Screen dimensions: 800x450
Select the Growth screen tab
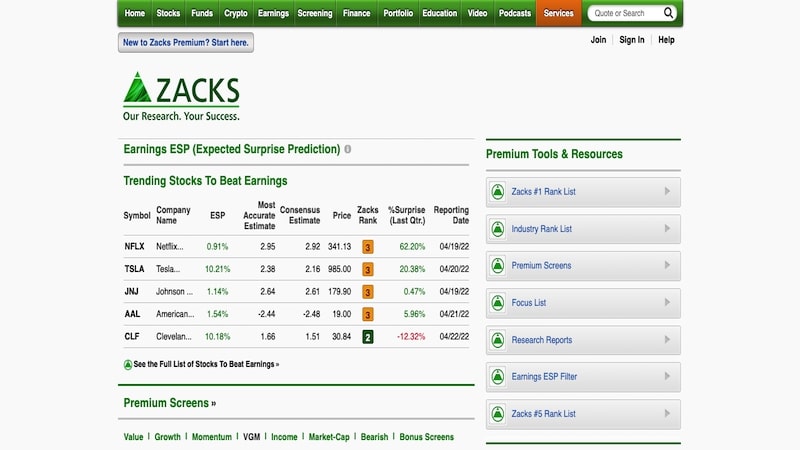click(167, 437)
